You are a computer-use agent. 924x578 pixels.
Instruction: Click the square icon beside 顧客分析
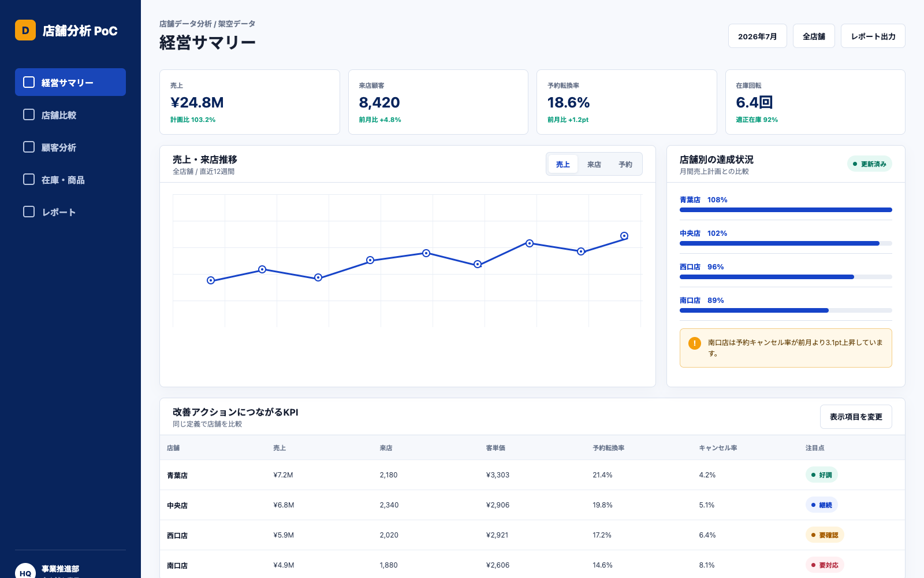click(x=29, y=147)
